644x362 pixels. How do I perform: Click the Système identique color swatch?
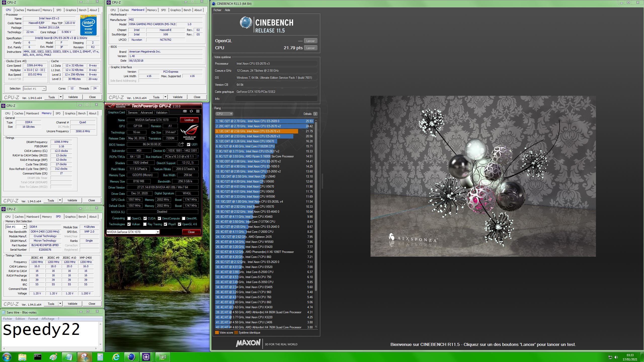pyautogui.click(x=236, y=333)
